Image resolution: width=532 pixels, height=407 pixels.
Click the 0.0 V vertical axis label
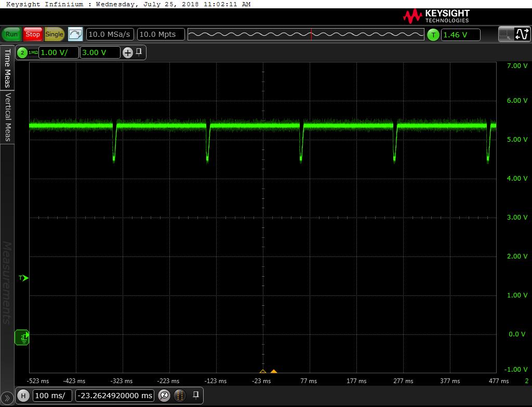[517, 334]
